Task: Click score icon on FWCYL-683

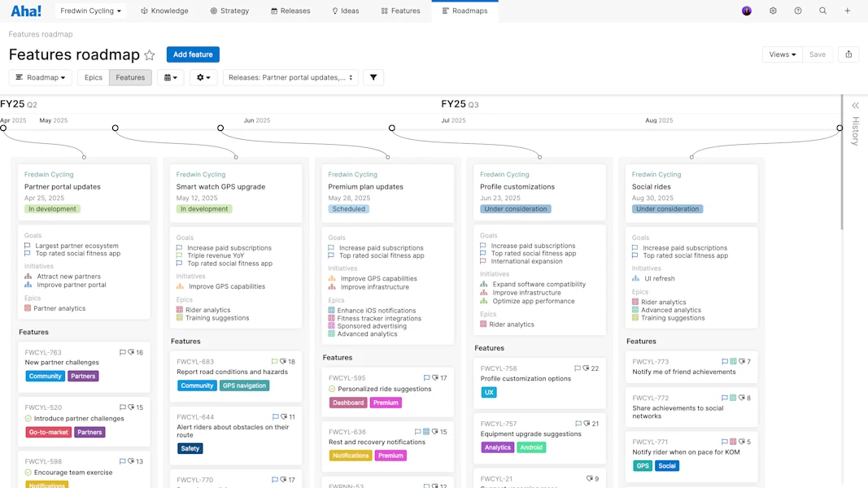Action: 283,362
